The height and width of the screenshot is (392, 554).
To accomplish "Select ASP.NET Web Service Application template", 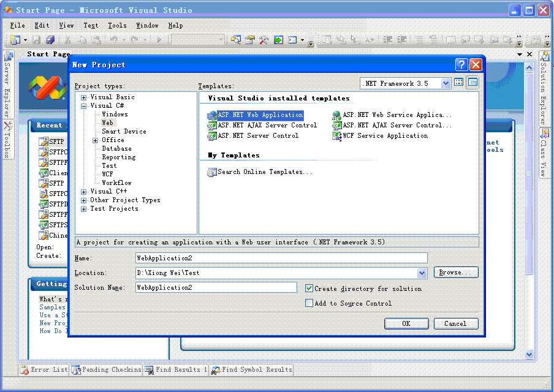I will point(392,115).
